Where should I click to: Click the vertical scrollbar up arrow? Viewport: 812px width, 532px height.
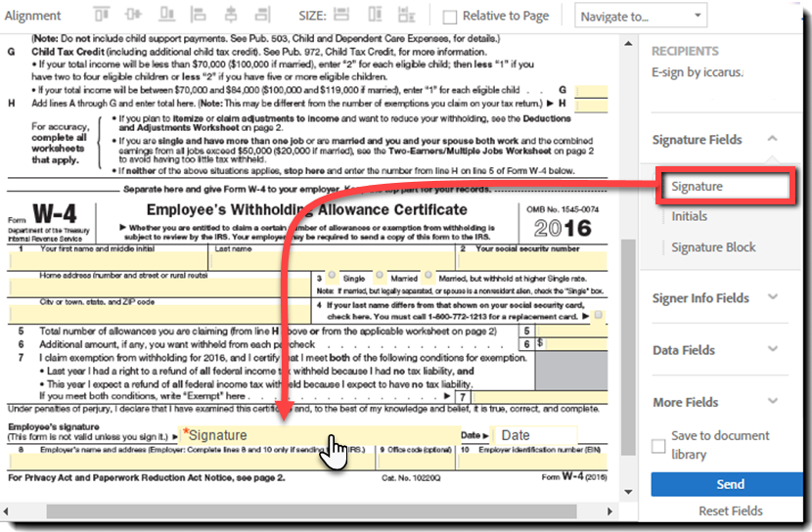pos(628,43)
